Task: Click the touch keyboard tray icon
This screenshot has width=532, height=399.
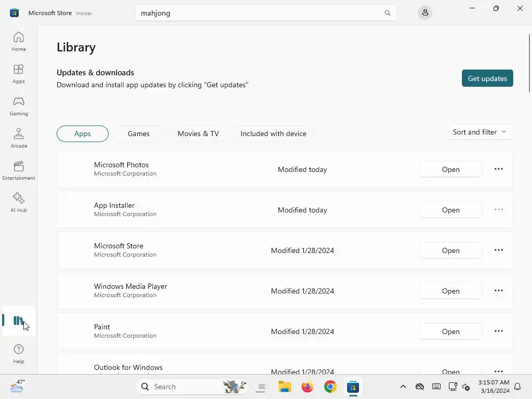Action: point(436,387)
